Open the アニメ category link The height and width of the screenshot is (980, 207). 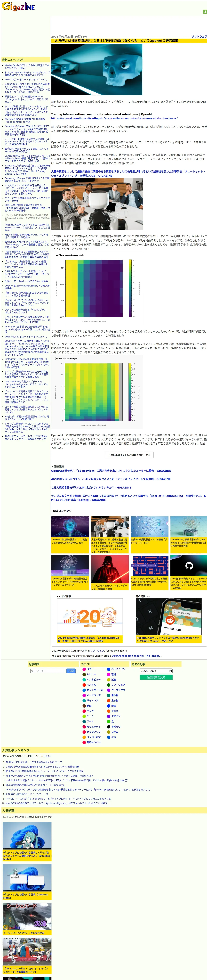point(115,711)
